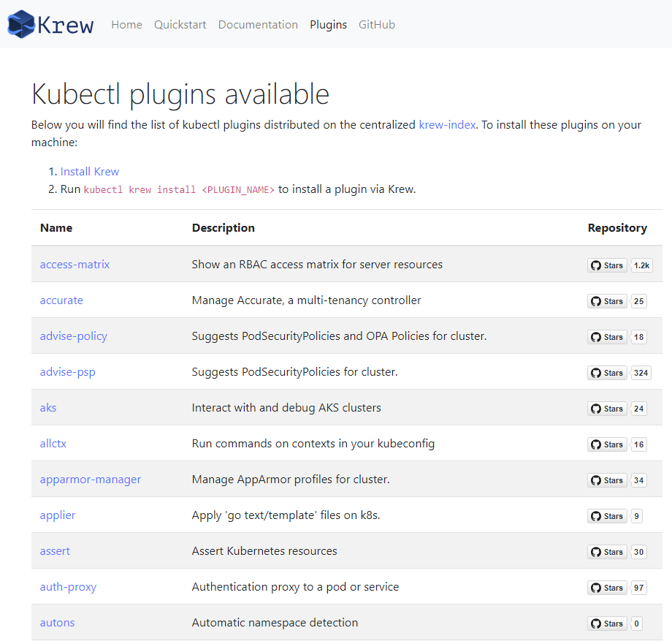
Task: Click 'Run commands on contexts in your kubeconfig'
Action: [x=313, y=443]
